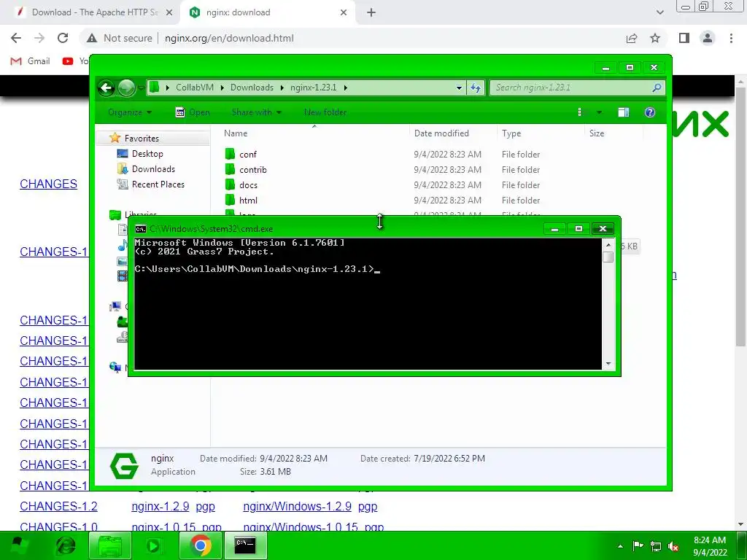This screenshot has height=560, width=747.
Task: Click Downloads in the Explorer breadcrumb
Action: point(252,87)
